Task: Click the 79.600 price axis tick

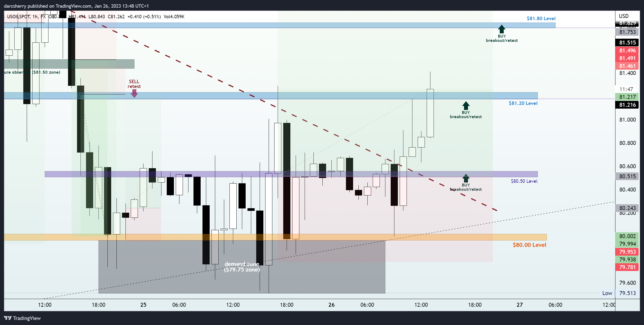Action: [627, 283]
